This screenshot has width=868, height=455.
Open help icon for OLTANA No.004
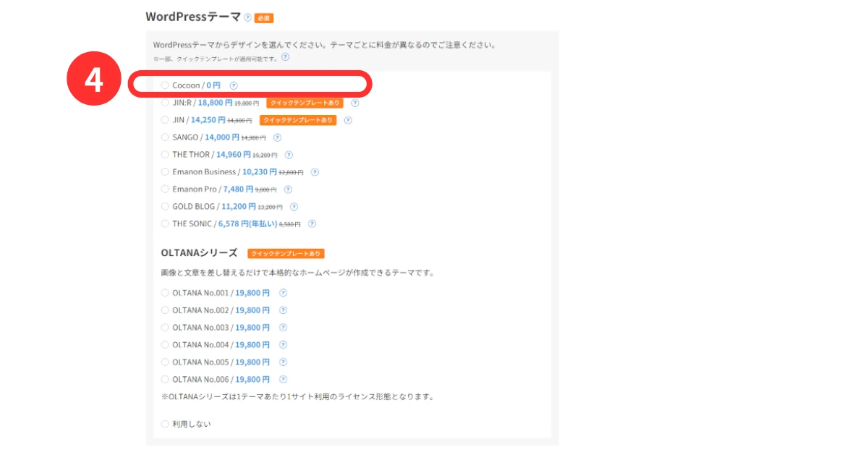pyautogui.click(x=283, y=345)
